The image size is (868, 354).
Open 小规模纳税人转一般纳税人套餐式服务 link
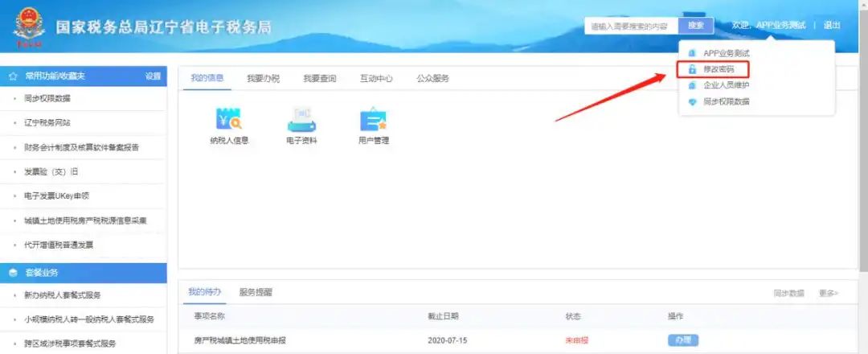click(x=89, y=319)
